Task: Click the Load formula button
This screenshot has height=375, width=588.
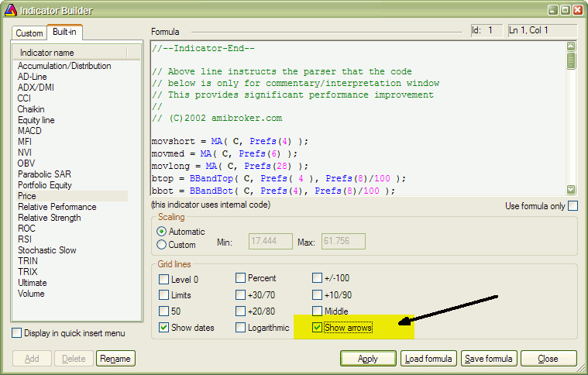Action: click(x=428, y=359)
